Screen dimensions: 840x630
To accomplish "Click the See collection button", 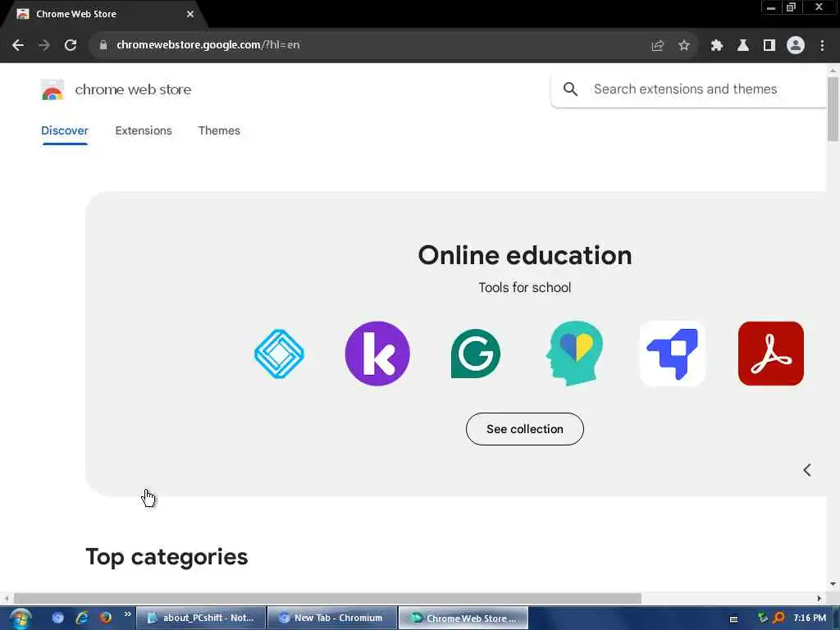I will tap(524, 429).
